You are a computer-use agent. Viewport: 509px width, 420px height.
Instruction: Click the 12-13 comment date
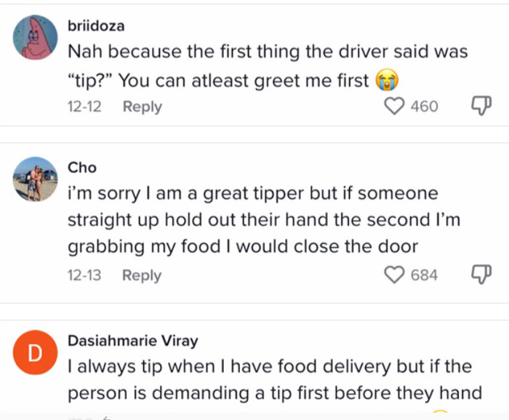[84, 275]
